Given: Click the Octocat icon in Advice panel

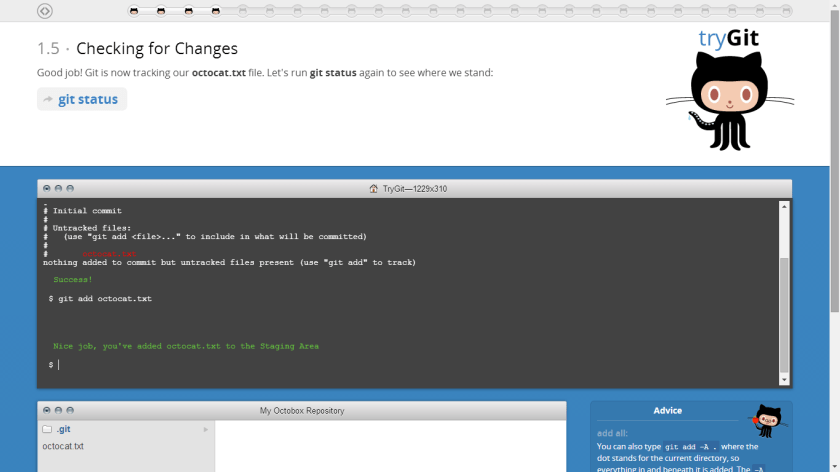Looking at the screenshot, I should click(x=769, y=421).
